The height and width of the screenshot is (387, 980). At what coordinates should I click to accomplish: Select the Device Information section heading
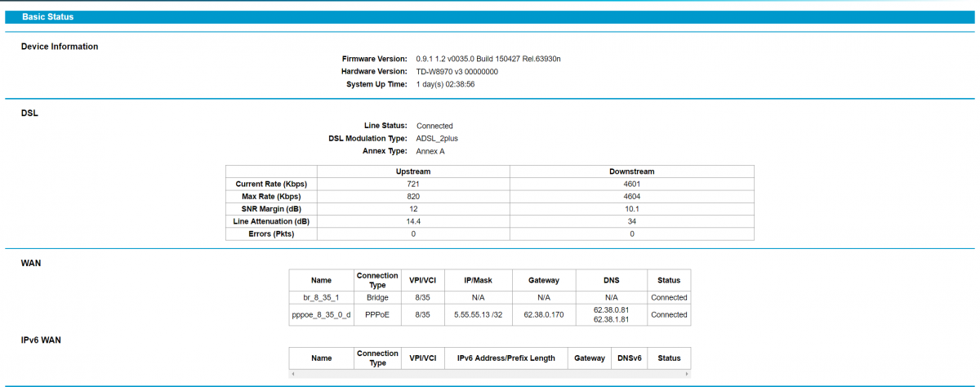pos(60,47)
